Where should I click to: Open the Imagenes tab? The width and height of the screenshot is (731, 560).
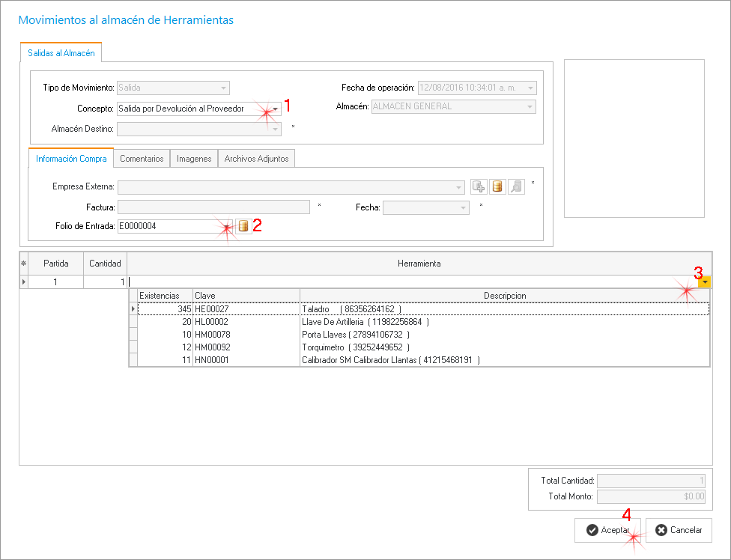click(x=193, y=159)
